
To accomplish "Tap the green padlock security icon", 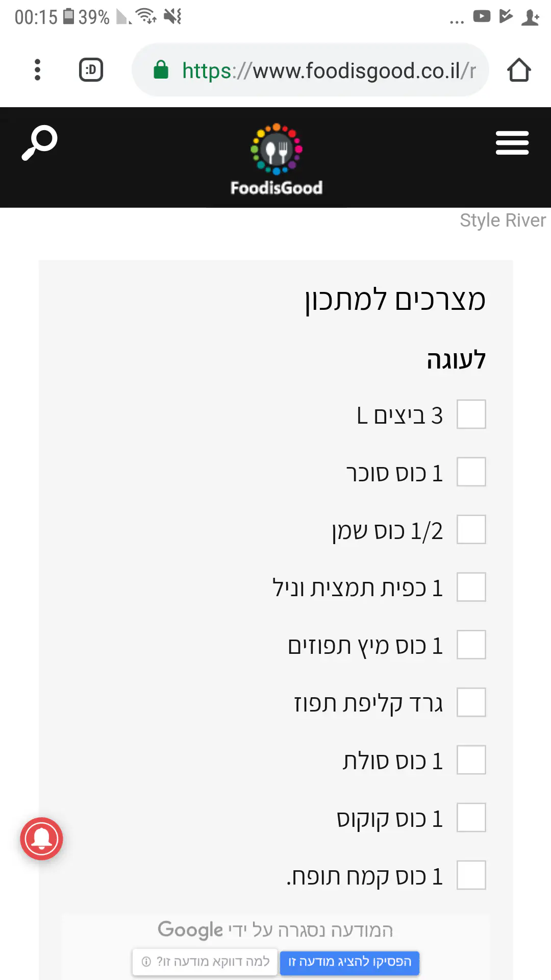I will point(161,70).
